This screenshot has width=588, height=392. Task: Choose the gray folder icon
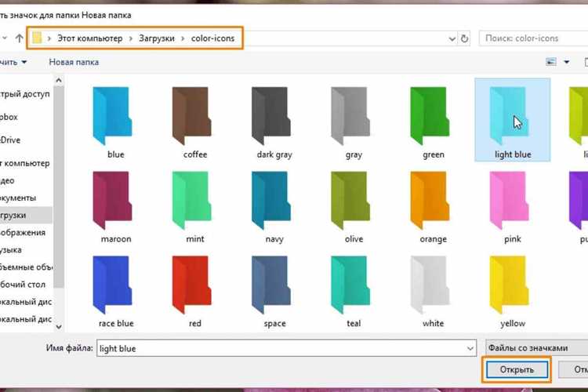350,116
